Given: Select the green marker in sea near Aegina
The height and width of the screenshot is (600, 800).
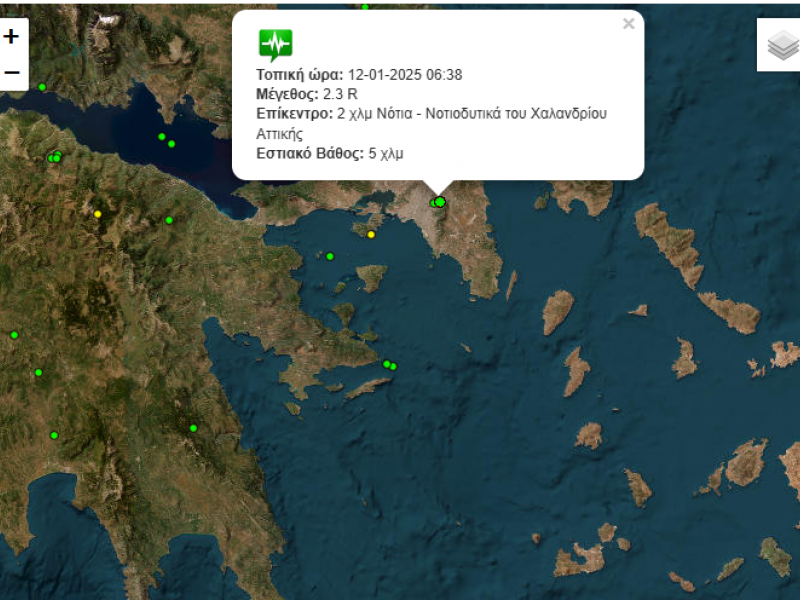Looking at the screenshot, I should point(330,257).
